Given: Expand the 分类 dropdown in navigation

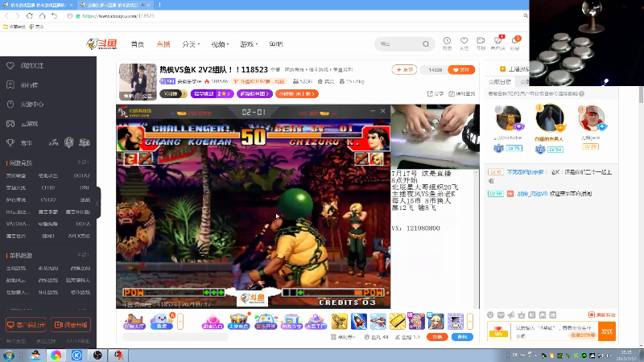Looking at the screenshot, I should 191,44.
